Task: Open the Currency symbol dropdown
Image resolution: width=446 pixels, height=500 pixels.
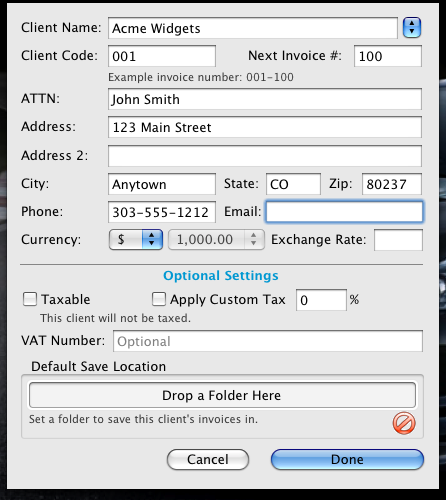Action: coord(136,240)
